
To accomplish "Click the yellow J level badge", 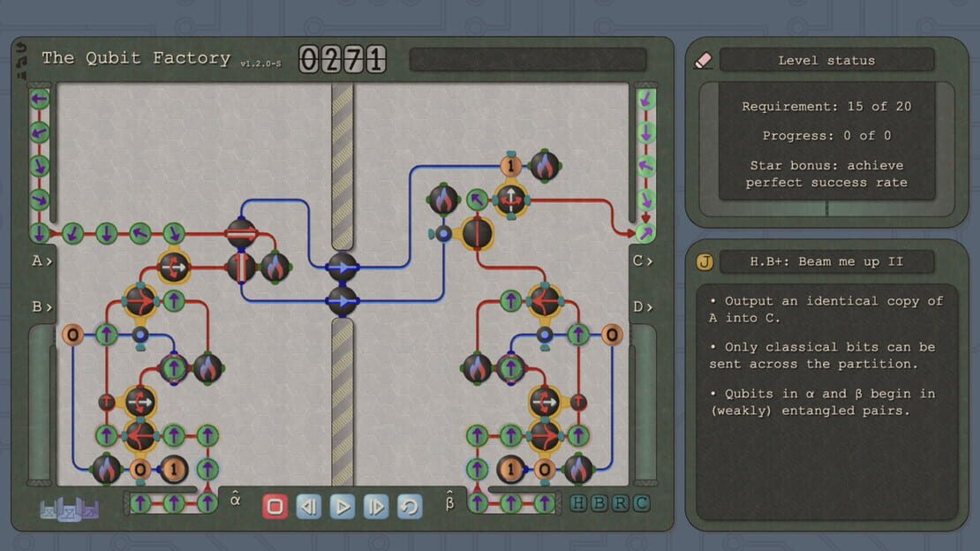I will click(705, 261).
